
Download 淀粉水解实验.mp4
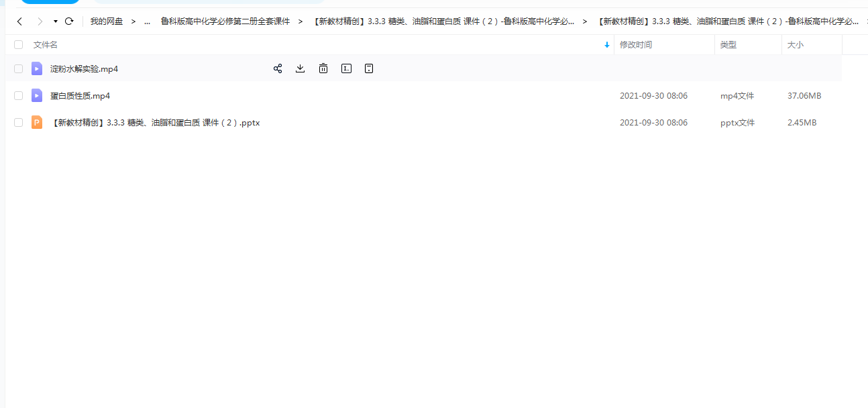coord(301,68)
